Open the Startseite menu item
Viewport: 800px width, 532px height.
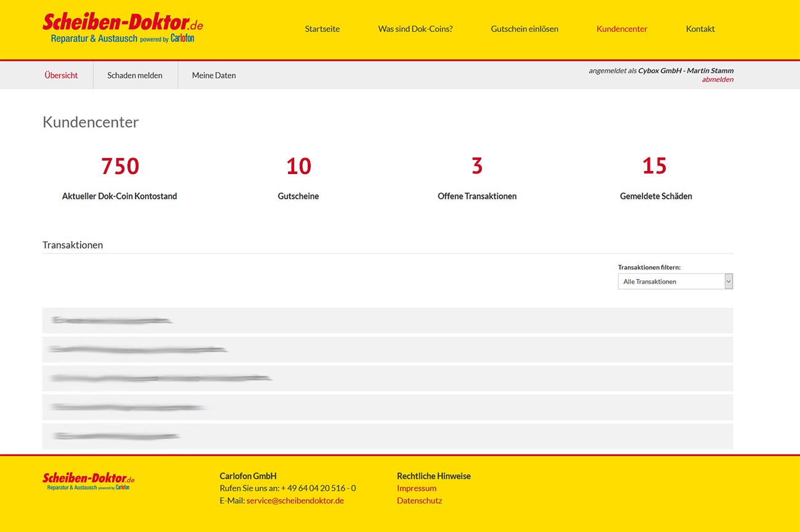tap(322, 29)
